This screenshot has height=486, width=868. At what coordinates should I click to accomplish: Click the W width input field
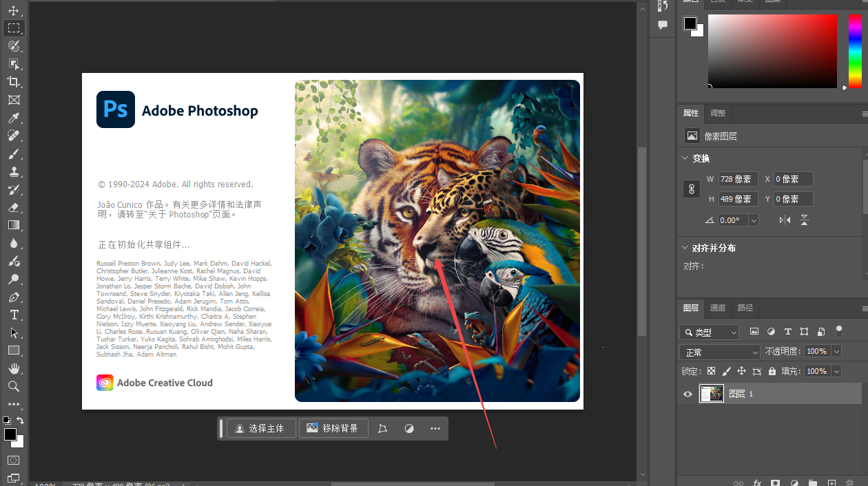point(737,179)
